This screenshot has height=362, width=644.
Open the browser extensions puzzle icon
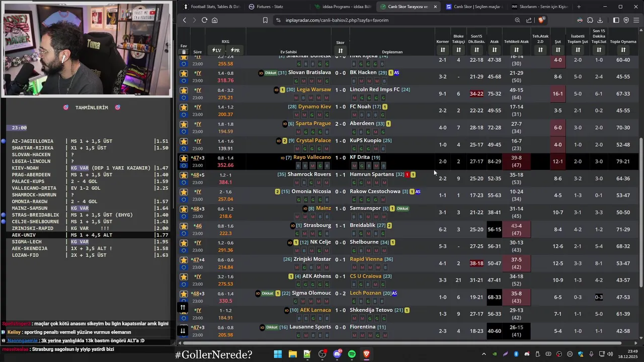[x=590, y=20]
